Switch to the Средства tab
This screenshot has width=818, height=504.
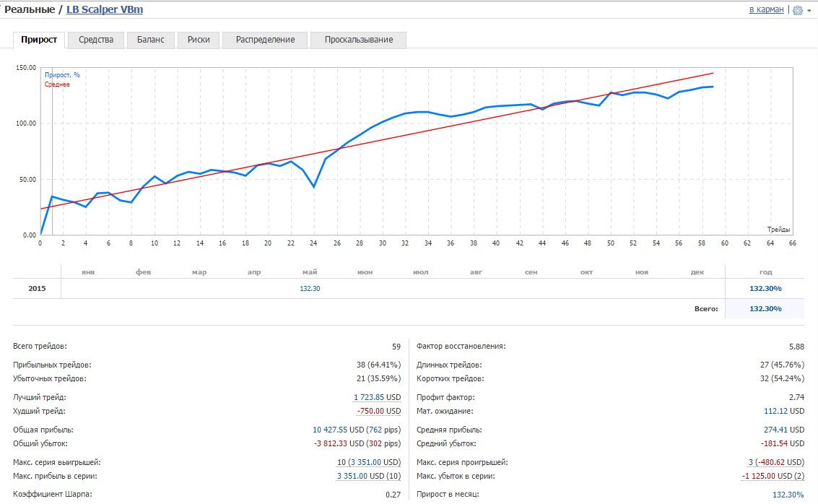coord(96,40)
